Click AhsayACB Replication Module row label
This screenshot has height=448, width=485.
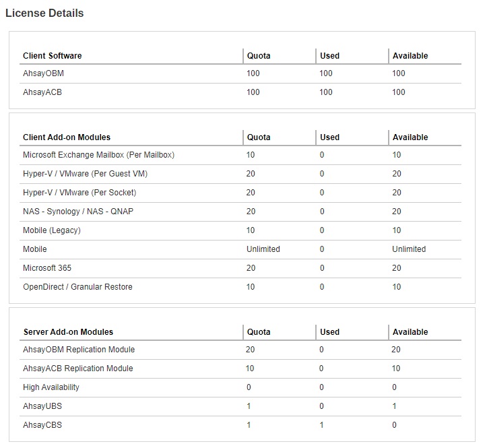[x=78, y=369]
